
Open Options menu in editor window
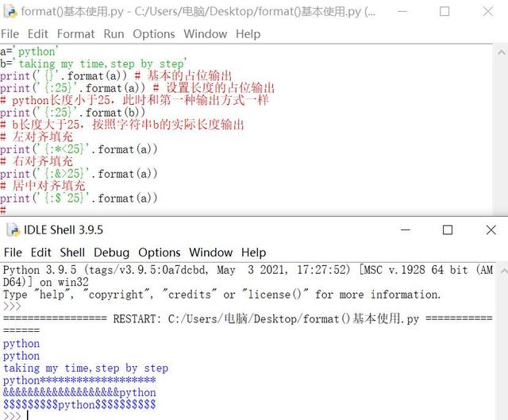[x=154, y=34]
